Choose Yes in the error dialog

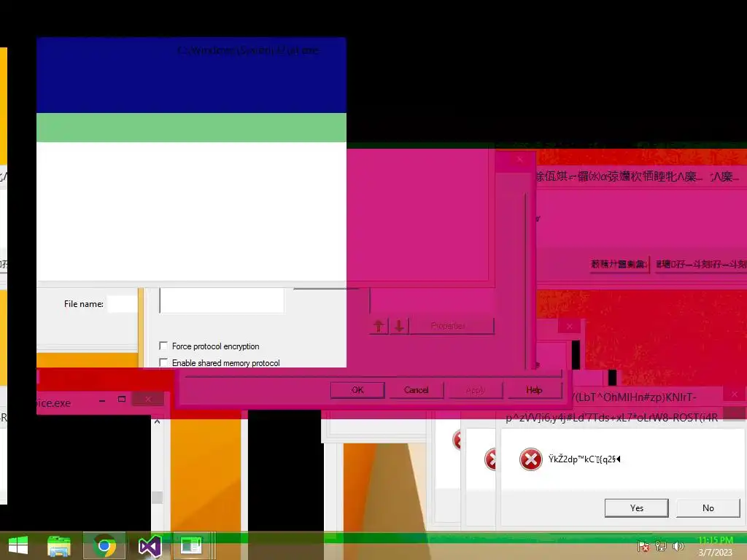pos(636,508)
